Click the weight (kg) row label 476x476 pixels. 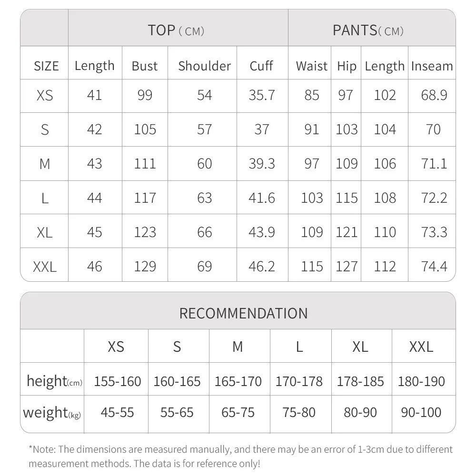(x=52, y=412)
